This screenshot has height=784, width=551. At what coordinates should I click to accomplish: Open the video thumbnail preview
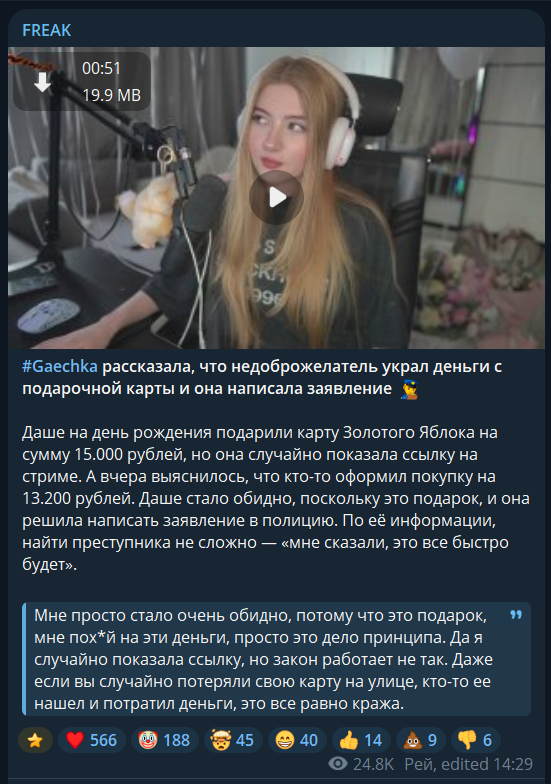276,198
